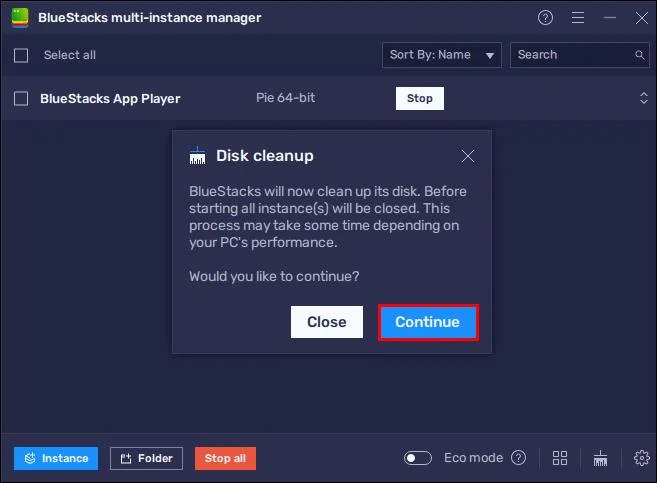657x483 pixels.
Task: Toggle the Eco mode switch
Action: pos(417,458)
